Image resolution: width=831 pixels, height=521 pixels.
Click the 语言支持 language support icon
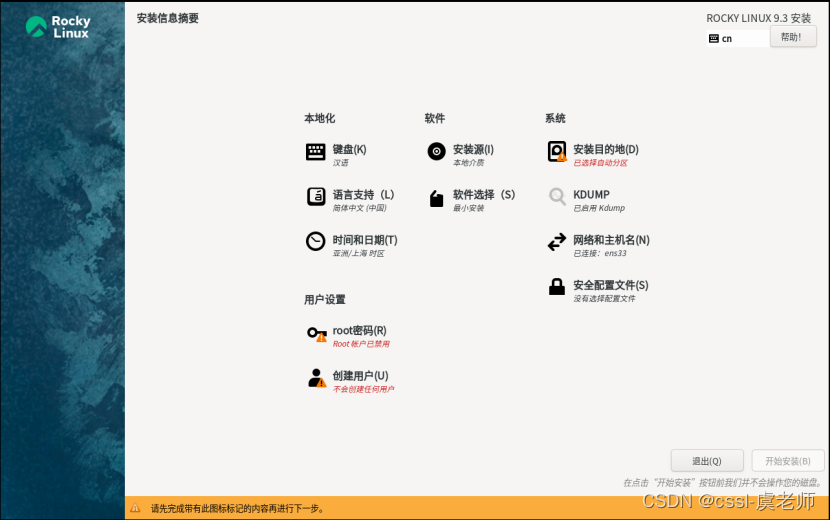tap(316, 197)
